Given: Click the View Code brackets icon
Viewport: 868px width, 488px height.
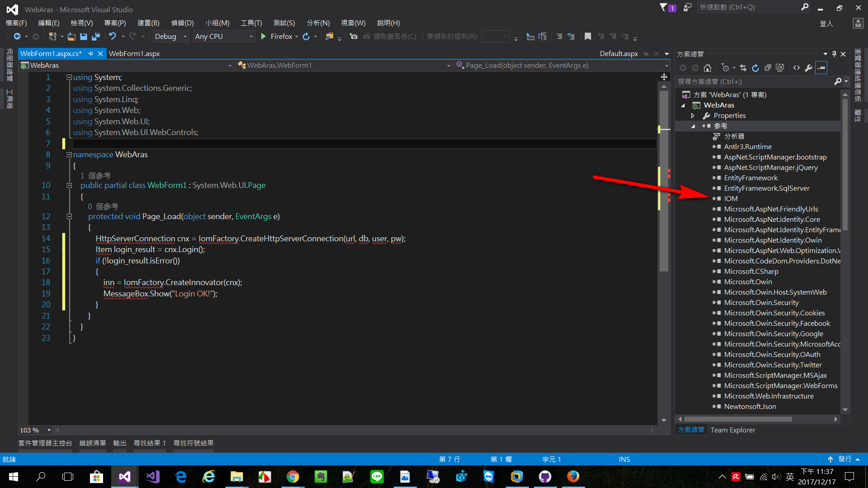Looking at the screenshot, I should coord(797,68).
